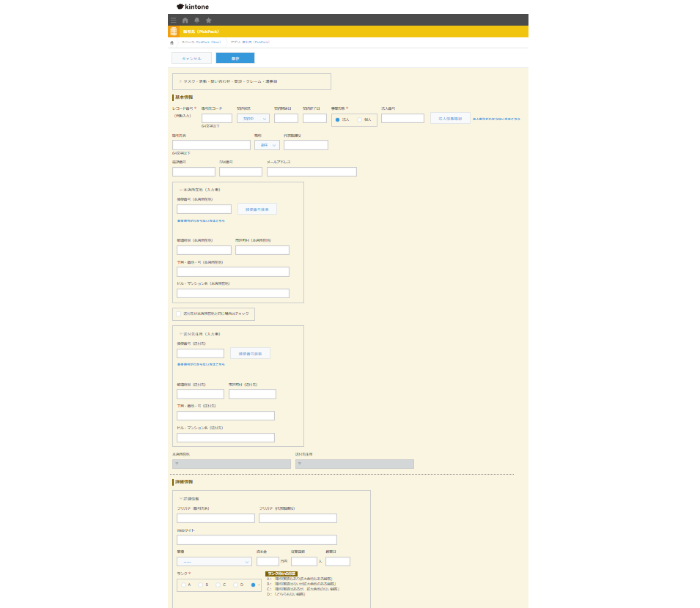Select the 法人 radio button

pyautogui.click(x=338, y=119)
